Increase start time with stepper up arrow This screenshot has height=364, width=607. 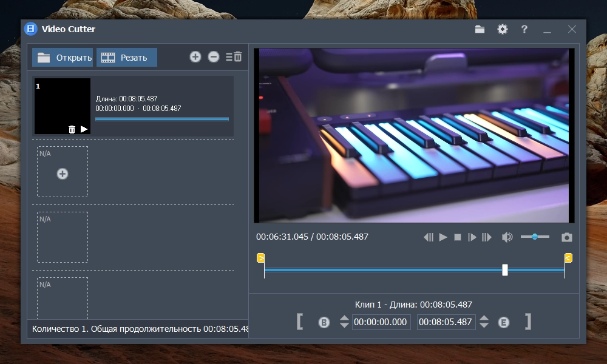coord(344,318)
